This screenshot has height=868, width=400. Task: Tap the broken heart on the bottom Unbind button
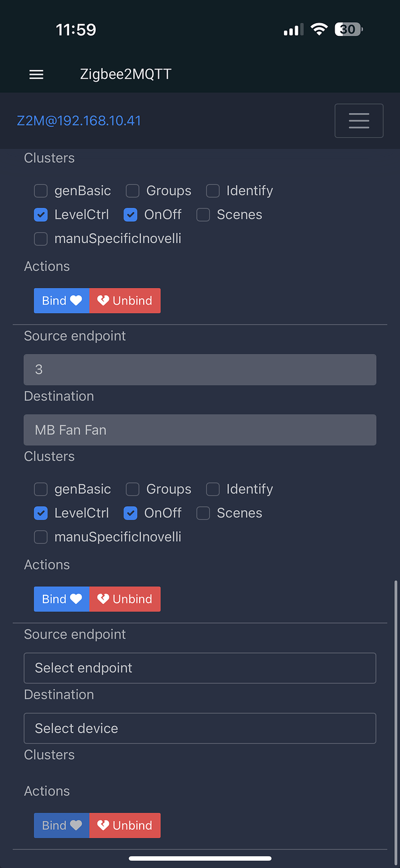103,825
